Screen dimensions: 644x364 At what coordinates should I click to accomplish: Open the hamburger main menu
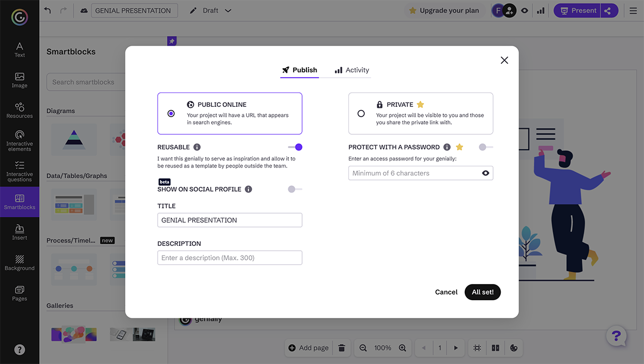633,10
